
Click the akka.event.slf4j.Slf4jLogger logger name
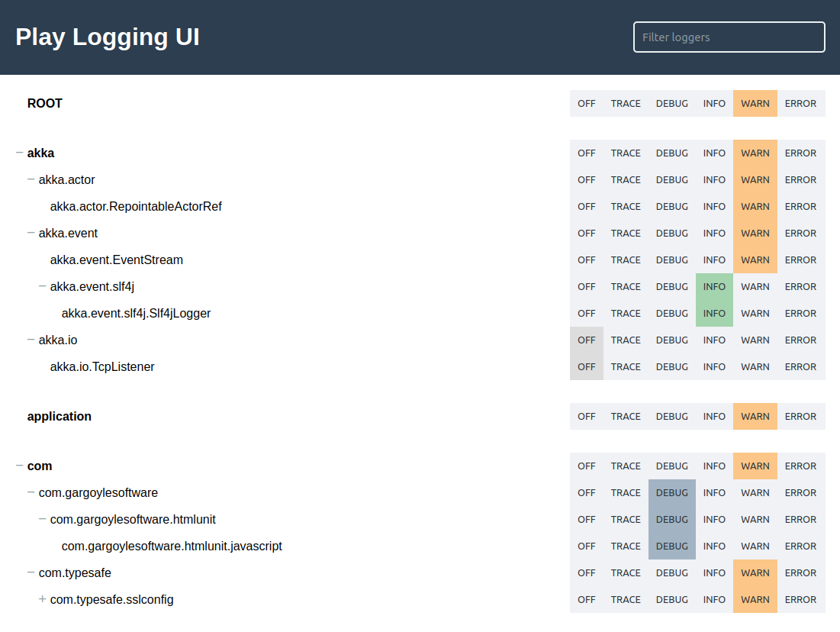[x=136, y=314]
